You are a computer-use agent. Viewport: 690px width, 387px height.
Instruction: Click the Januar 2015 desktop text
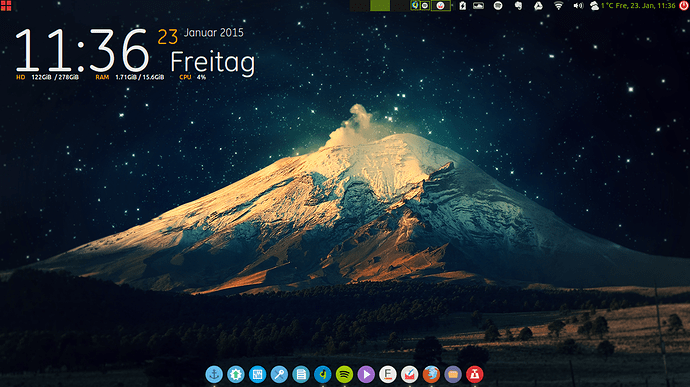coord(214,33)
